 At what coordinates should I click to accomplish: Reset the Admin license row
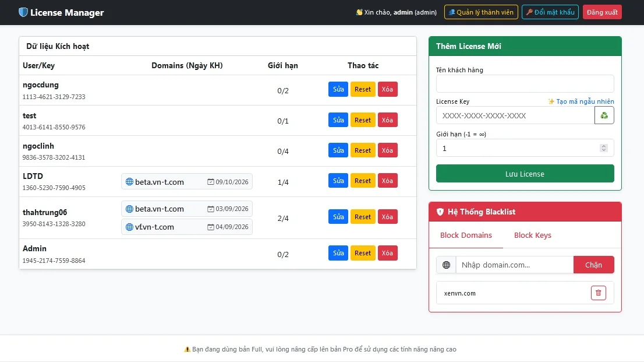pos(363,253)
